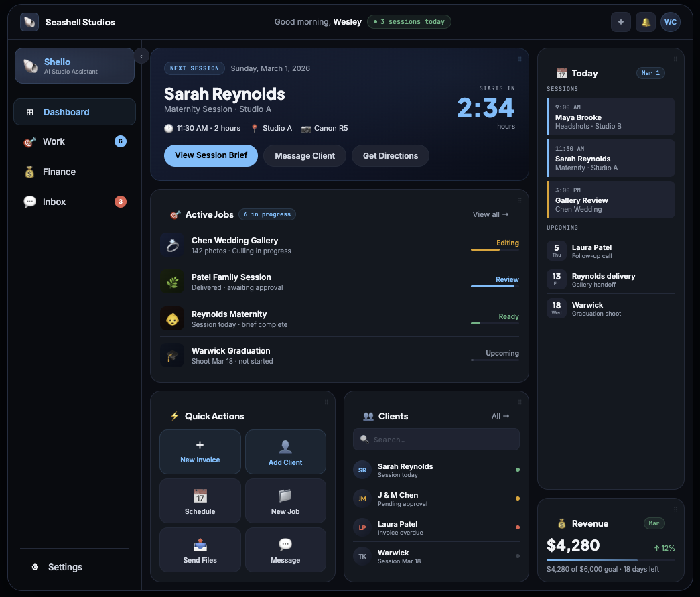Expand Clients list via All arrow

click(x=500, y=416)
